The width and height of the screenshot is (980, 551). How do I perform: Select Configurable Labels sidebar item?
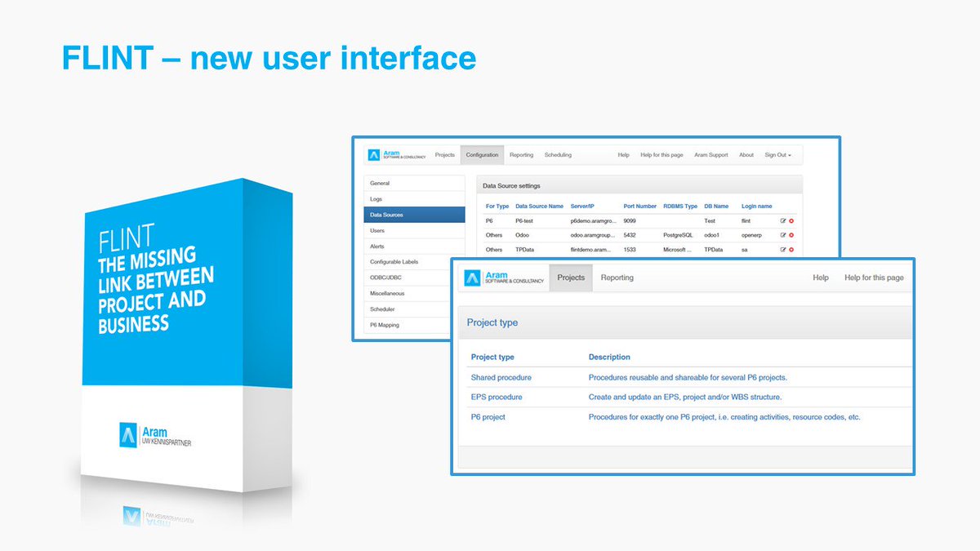point(408,262)
